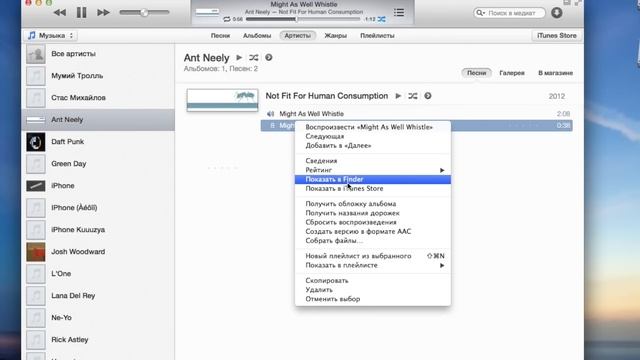This screenshot has width=640, height=360.
Task: Toggle the repeat icon in now-playing display
Action: click(227, 19)
